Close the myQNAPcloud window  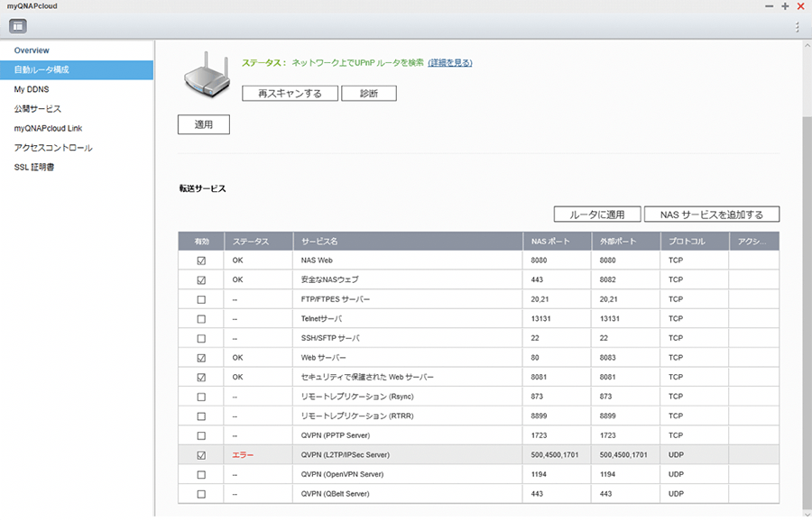pyautogui.click(x=800, y=6)
